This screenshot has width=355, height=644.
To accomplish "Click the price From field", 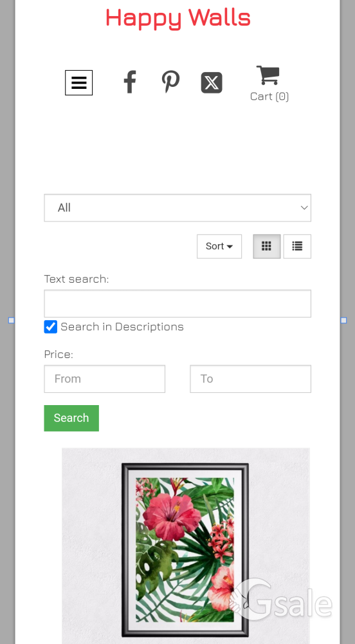I will (105, 379).
